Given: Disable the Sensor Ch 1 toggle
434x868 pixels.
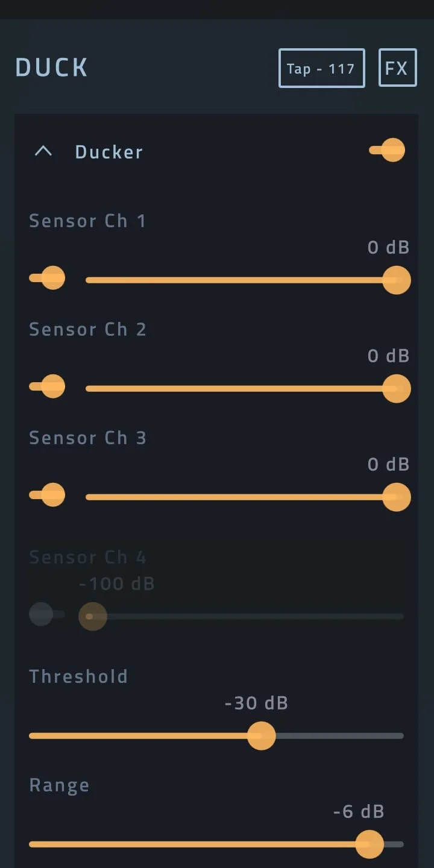Looking at the screenshot, I should tap(48, 278).
